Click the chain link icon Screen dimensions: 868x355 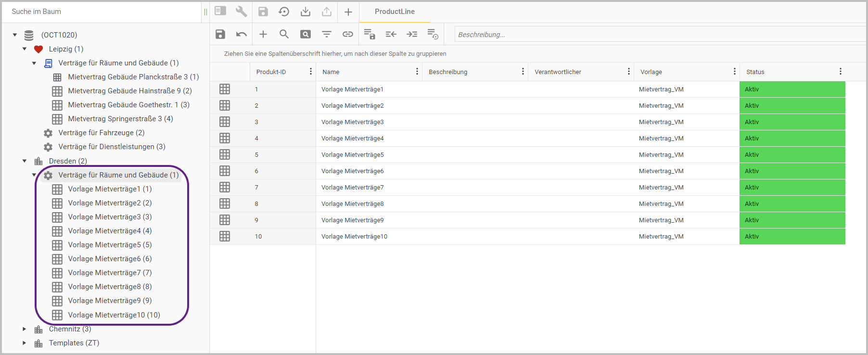pos(347,34)
